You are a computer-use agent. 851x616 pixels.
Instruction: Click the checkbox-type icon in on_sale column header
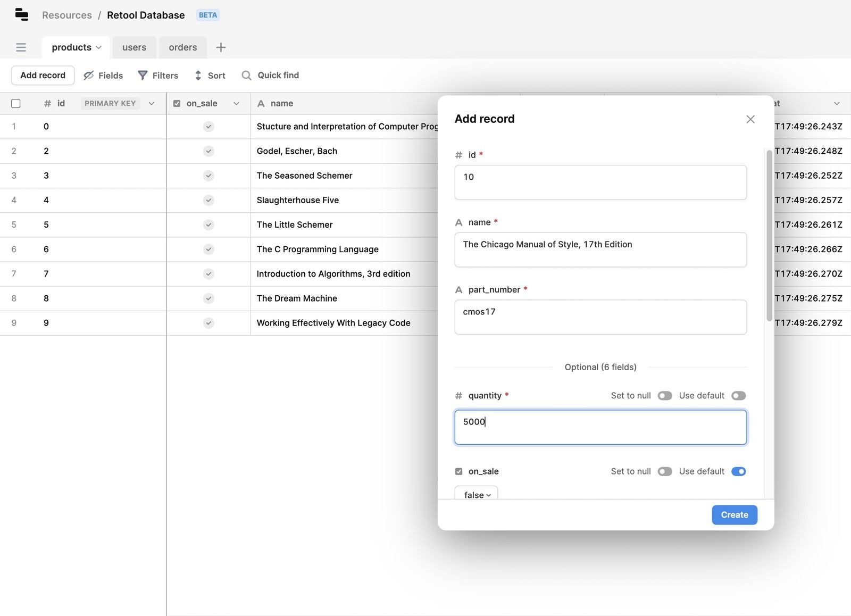coord(177,104)
